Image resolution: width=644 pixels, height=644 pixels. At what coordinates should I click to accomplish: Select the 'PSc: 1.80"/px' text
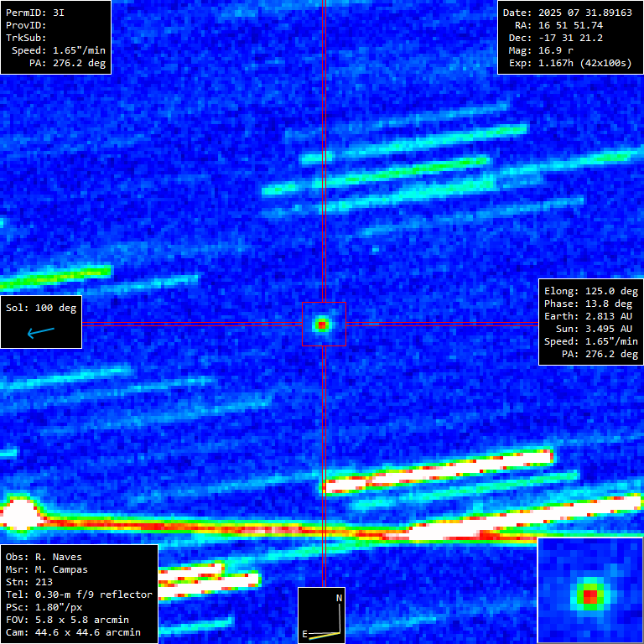tap(44, 607)
